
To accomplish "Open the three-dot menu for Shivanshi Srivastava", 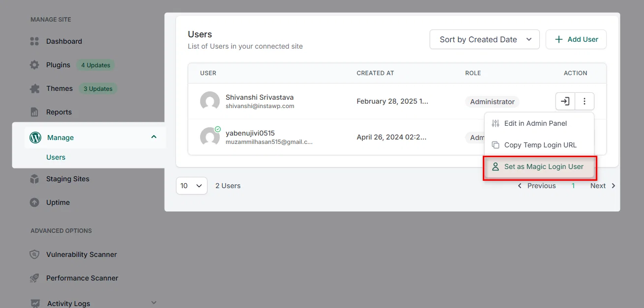I will coord(585,101).
